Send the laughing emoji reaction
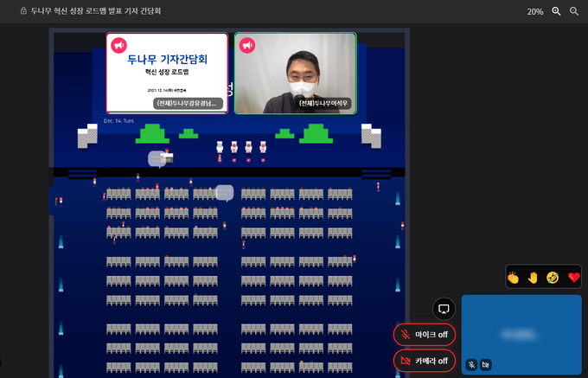This screenshot has width=588, height=378. [x=553, y=277]
